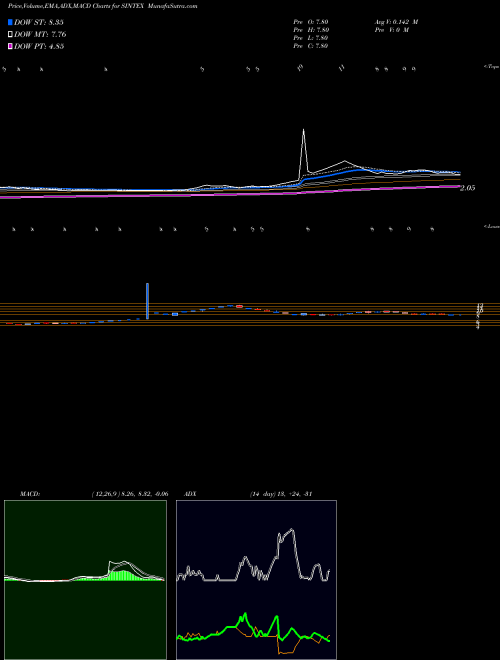
Task: Click the blue DOW ST legend swatch
Action: coord(10,22)
